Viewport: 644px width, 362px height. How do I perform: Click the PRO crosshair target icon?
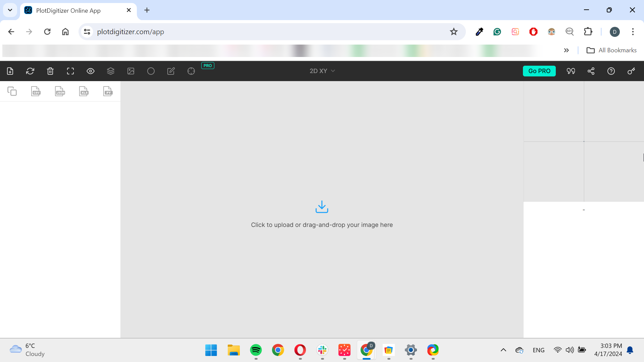[x=191, y=71]
